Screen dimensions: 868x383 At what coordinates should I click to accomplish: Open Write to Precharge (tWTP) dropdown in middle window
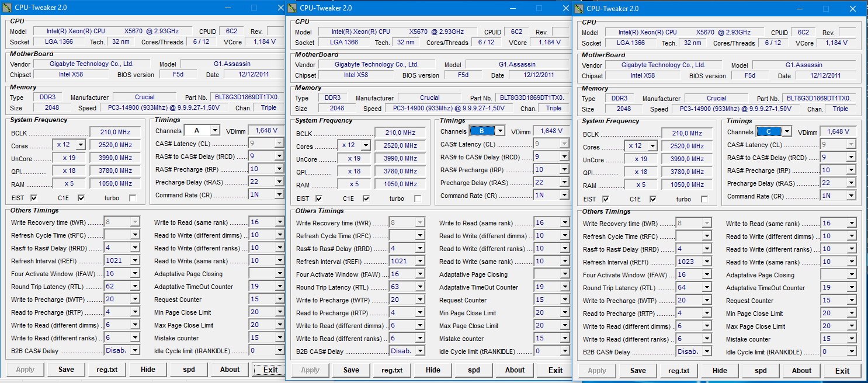421,300
